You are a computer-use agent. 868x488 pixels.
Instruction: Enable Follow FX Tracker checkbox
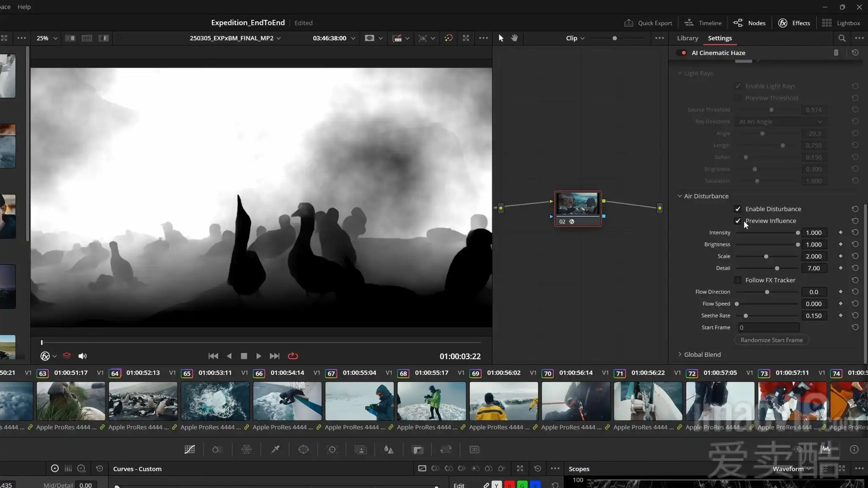coord(738,280)
